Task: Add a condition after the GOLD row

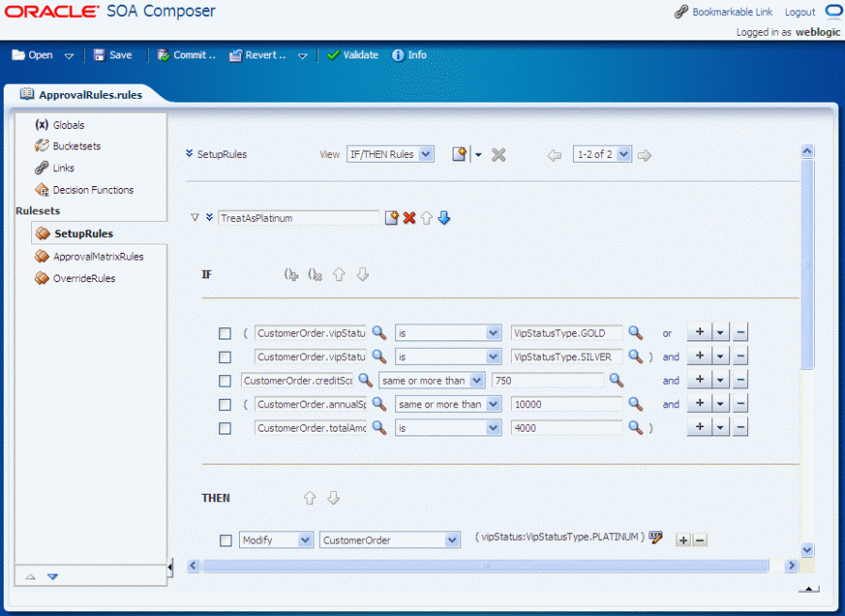Action: [699, 332]
